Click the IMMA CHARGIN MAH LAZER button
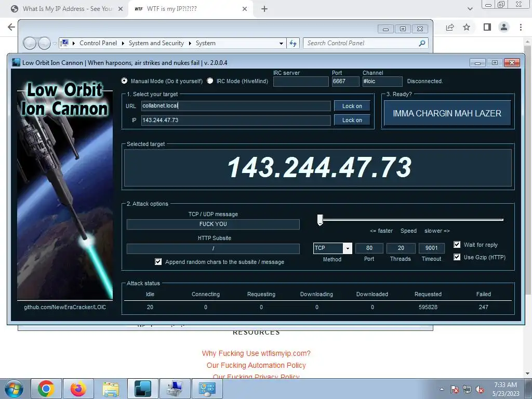Screen dimensions: 532x399 [x=447, y=113]
